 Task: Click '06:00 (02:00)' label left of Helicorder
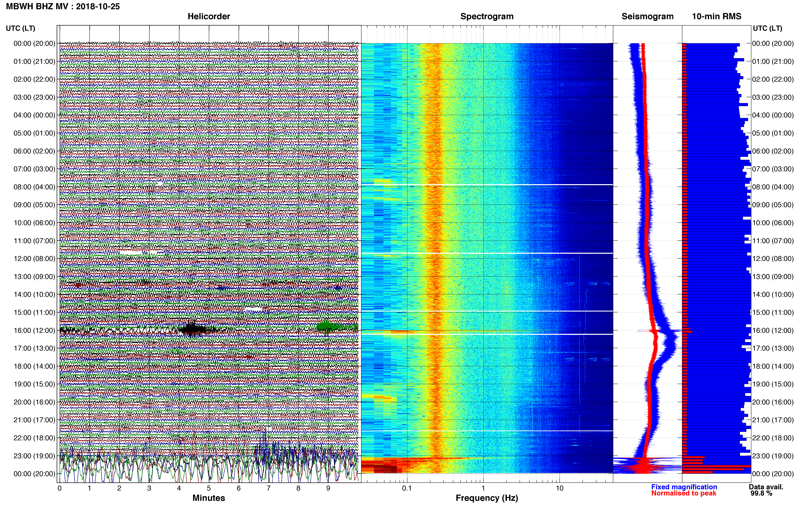pos(34,151)
